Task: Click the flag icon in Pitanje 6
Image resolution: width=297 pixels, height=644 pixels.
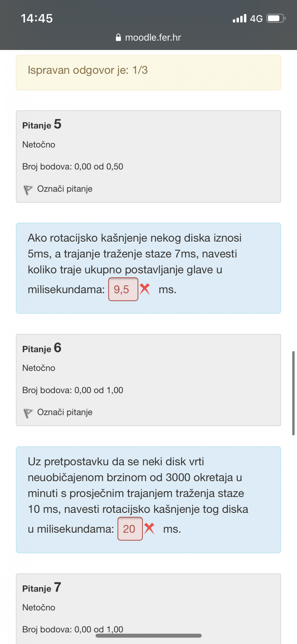Action: tap(28, 413)
